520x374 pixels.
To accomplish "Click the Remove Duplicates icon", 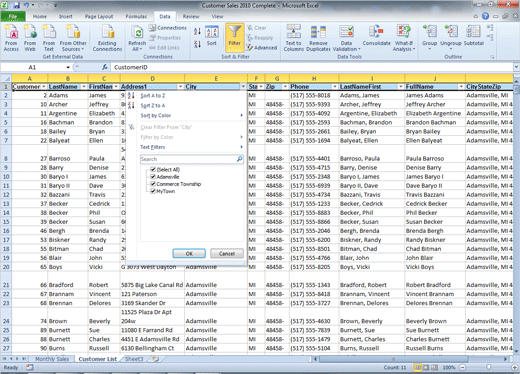I will [318, 38].
